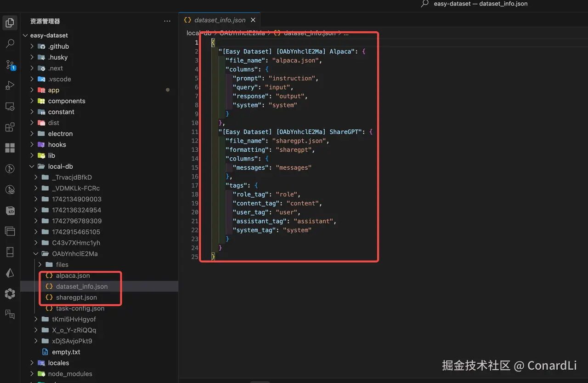Open the Explorer more actions ellipsis
This screenshot has width=588, height=383.
tap(167, 21)
